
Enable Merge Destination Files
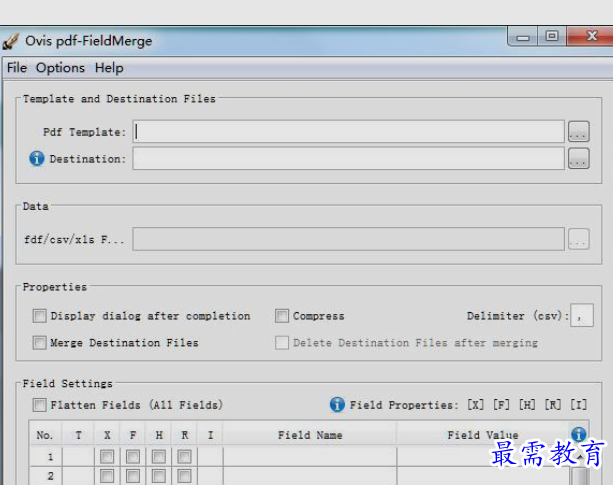coord(39,343)
